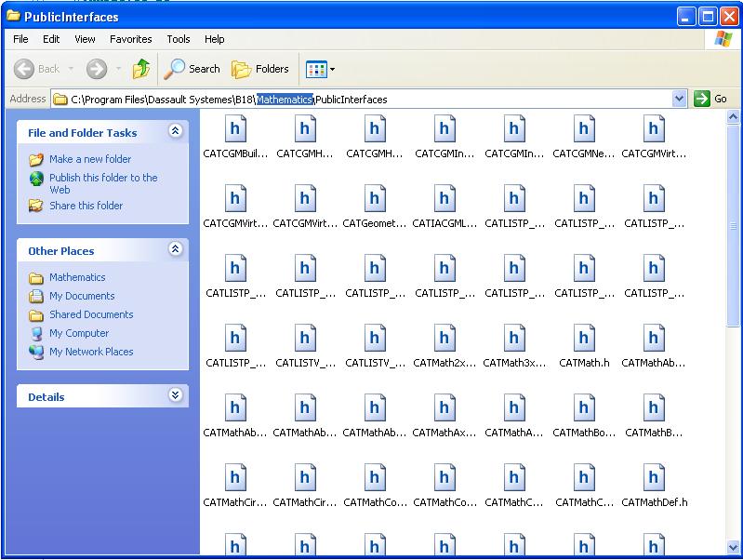Collapse File and Folder Tasks panel
743x560 pixels.
[176, 130]
